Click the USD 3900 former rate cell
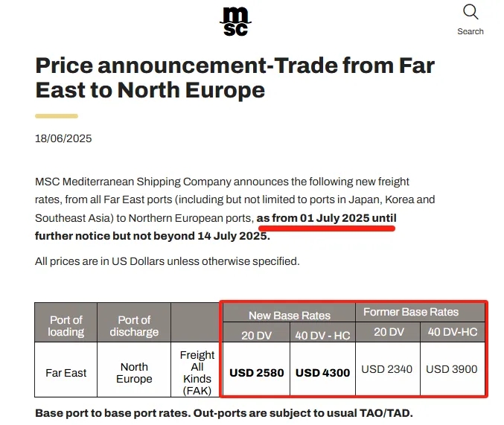 click(452, 369)
